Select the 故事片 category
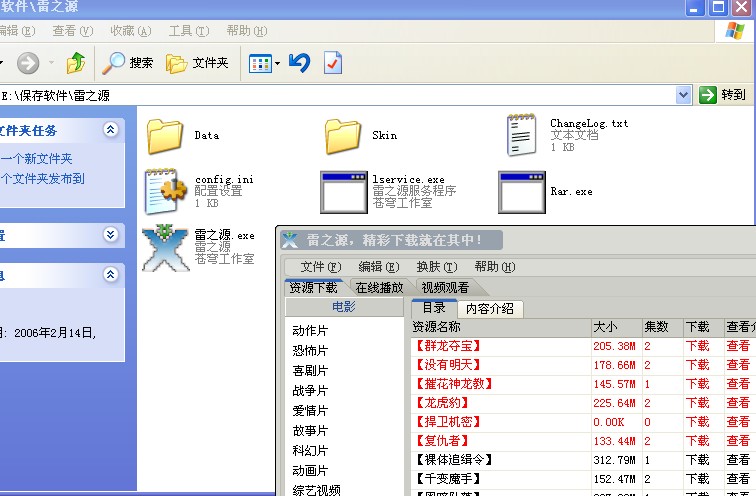756x496 pixels. pos(310,430)
